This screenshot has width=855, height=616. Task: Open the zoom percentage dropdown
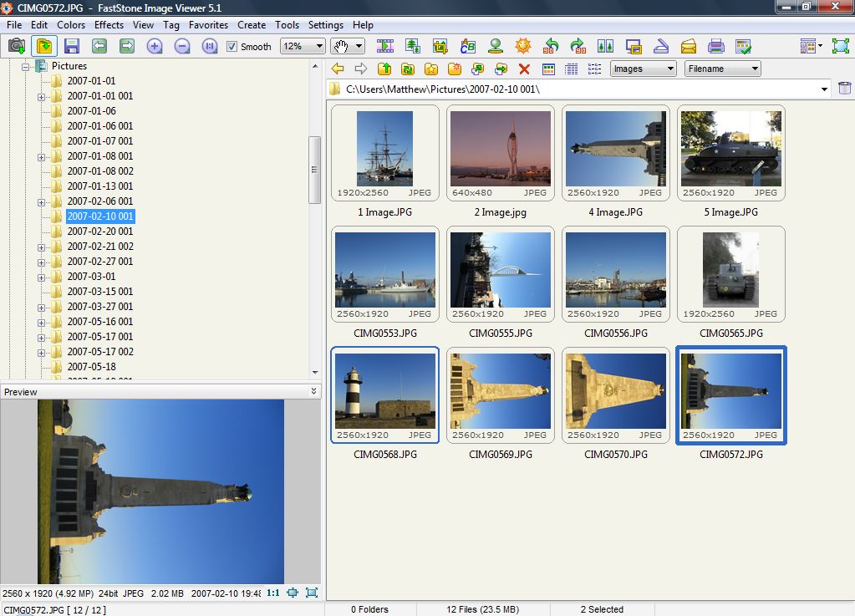[x=321, y=47]
